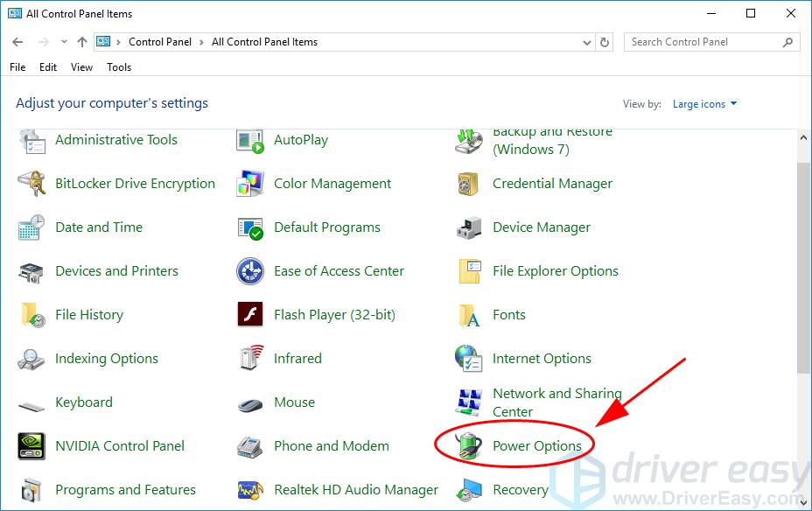Click the Realtek HD Audio Manager icon
This screenshot has width=812, height=511.
click(250, 489)
